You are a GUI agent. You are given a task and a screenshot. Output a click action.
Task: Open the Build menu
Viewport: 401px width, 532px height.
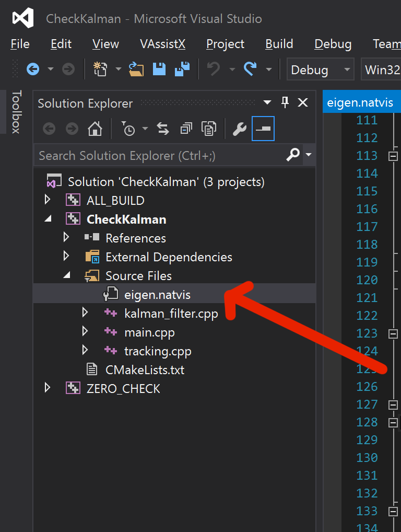pos(279,44)
